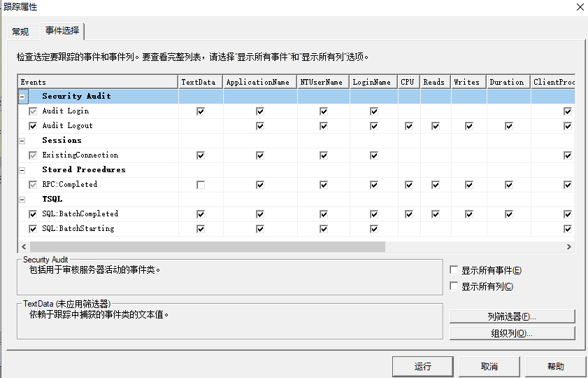Image resolution: width=588 pixels, height=378 pixels.
Task: Uncheck NTUserName for SQL:BatchCompleted
Action: [324, 214]
